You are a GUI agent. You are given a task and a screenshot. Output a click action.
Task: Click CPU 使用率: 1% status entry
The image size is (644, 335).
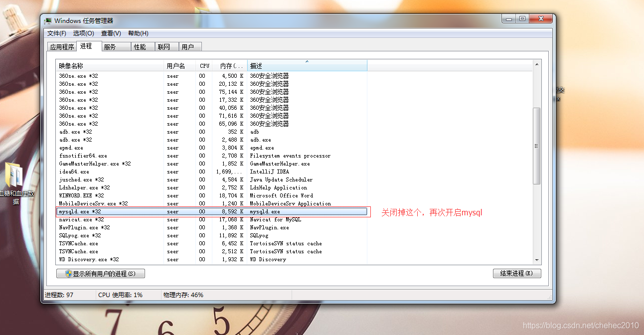[x=120, y=295]
